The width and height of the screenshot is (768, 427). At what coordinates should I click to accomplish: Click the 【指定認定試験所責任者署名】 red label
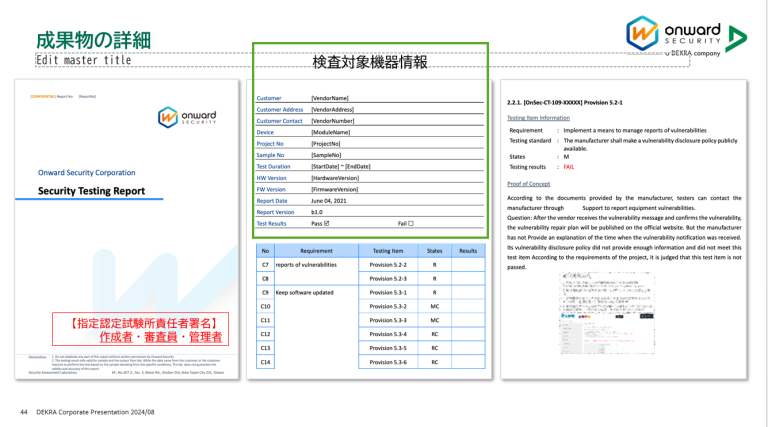click(x=142, y=323)
